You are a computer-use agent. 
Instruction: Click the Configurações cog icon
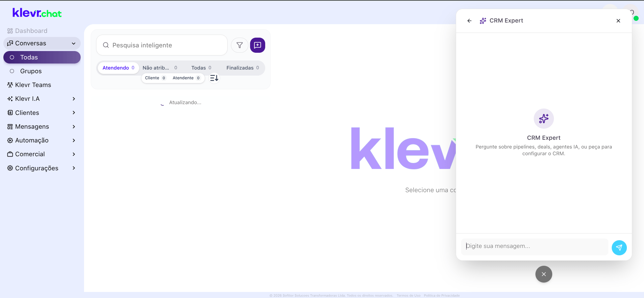pos(10,168)
